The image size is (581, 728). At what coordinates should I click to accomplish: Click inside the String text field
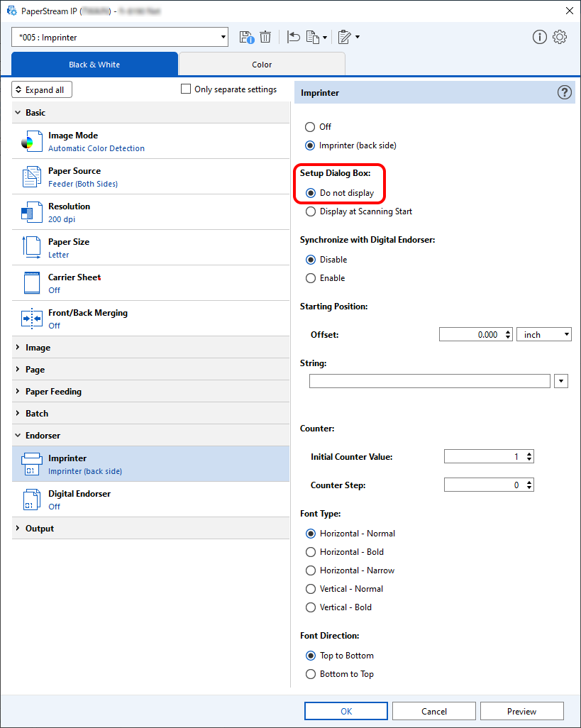(430, 381)
